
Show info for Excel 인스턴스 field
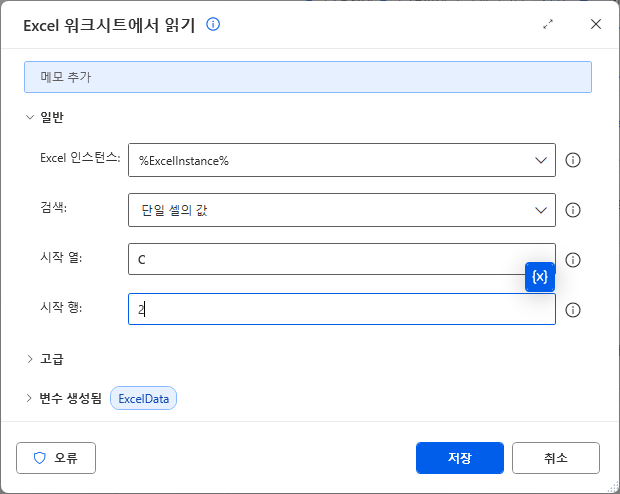[x=573, y=160]
